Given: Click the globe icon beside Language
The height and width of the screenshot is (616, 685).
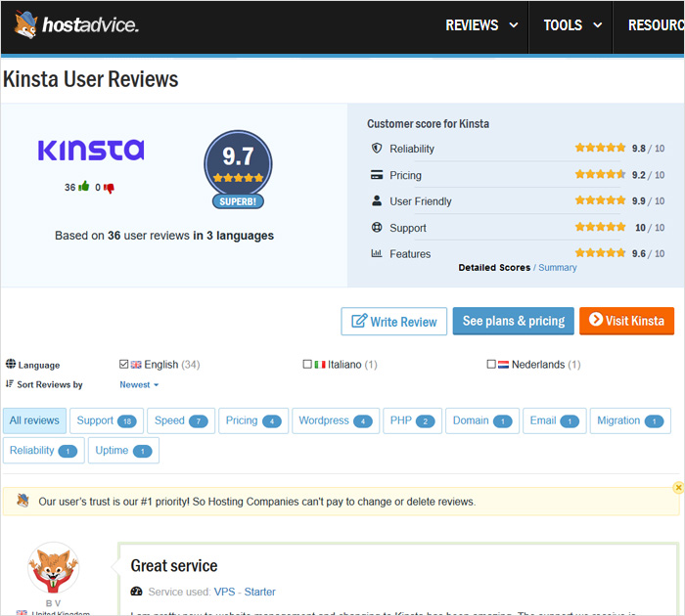Looking at the screenshot, I should (x=11, y=364).
